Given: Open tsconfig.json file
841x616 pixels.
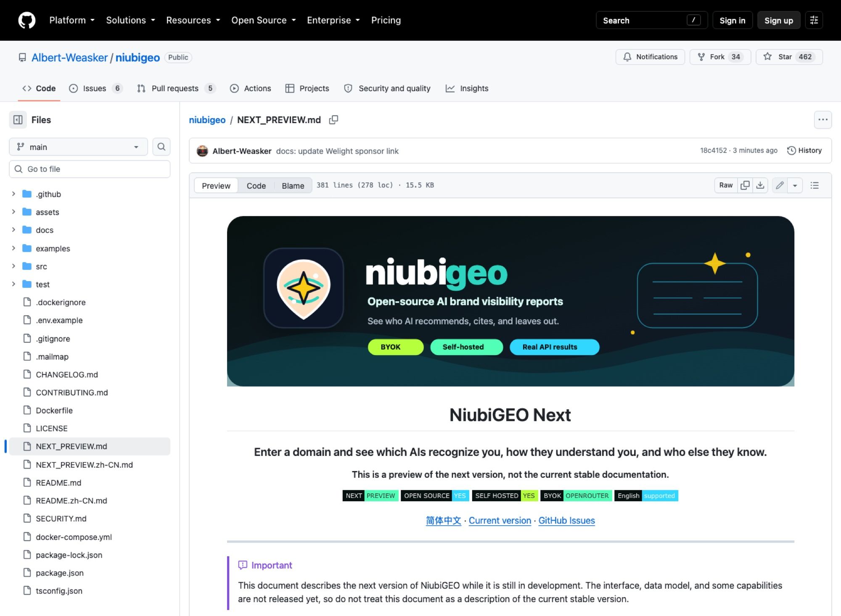Looking at the screenshot, I should coord(59,591).
